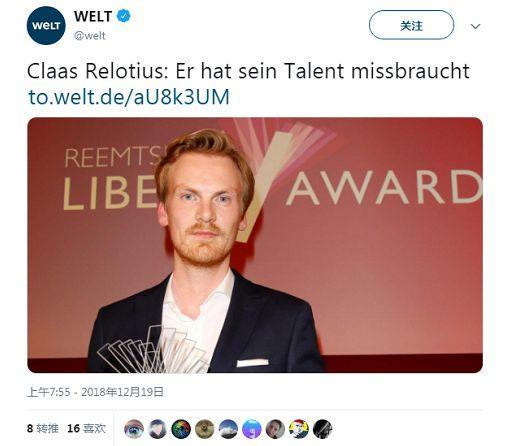The image size is (509, 446).
Task: Open the tan sepia-toned liker avatar
Action: (x=205, y=429)
